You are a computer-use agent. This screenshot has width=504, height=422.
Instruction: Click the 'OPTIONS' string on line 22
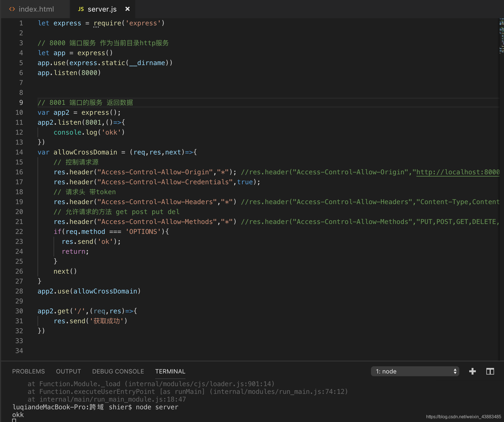tap(143, 232)
